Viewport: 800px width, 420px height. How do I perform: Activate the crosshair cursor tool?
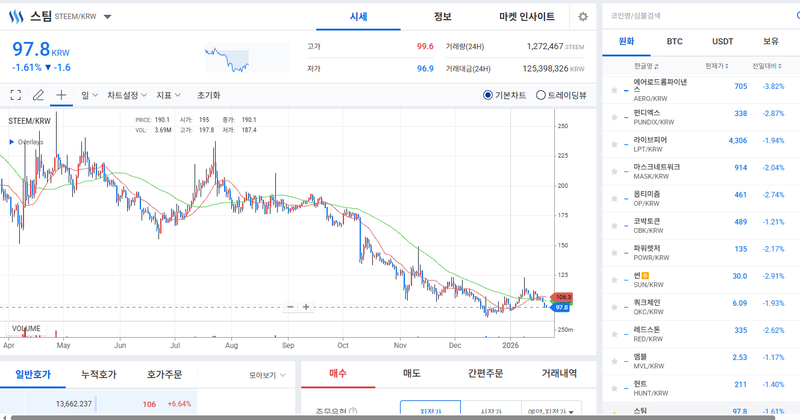tap(61, 95)
